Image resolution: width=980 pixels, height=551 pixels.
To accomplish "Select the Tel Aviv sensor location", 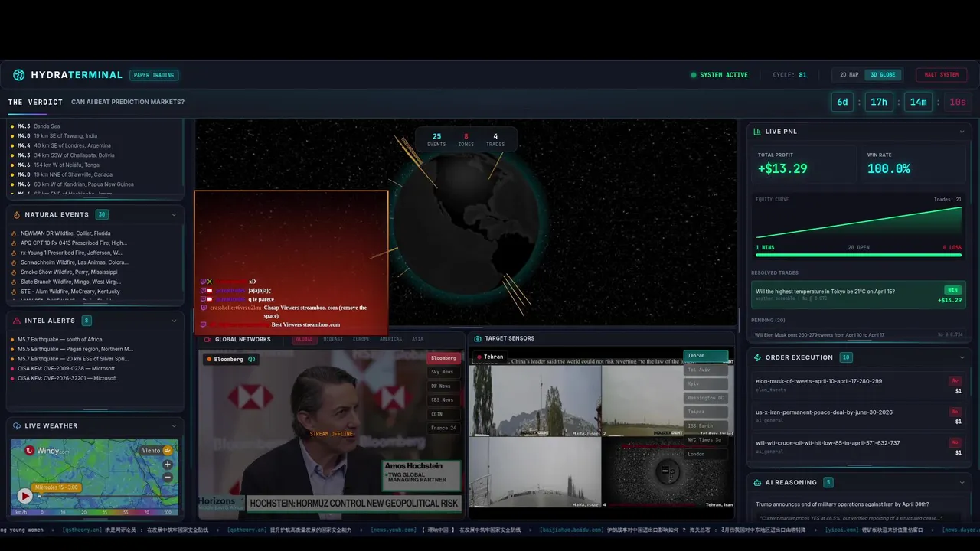I will click(706, 370).
